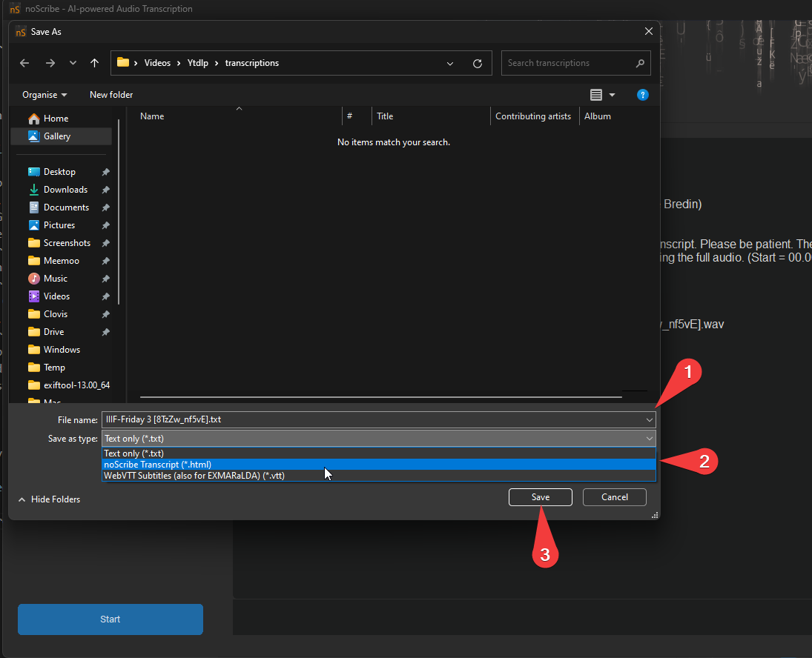Open the Downloads quick access folder
Image resolution: width=812 pixels, height=658 pixels.
point(65,190)
